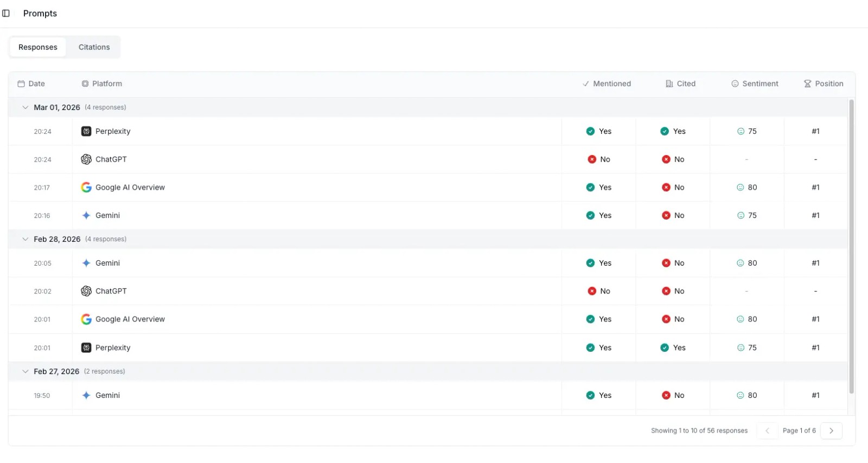
Task: Open the ChatGPT response at 20:24
Action: click(x=427, y=159)
